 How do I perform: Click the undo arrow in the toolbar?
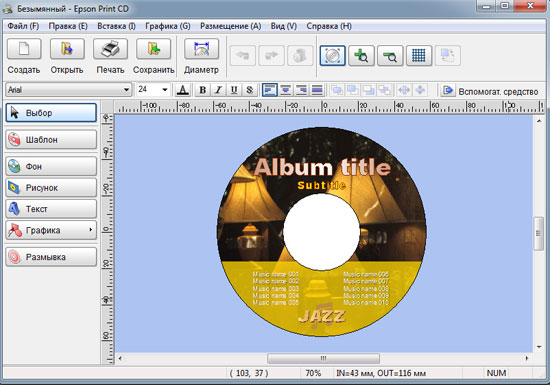(x=243, y=55)
